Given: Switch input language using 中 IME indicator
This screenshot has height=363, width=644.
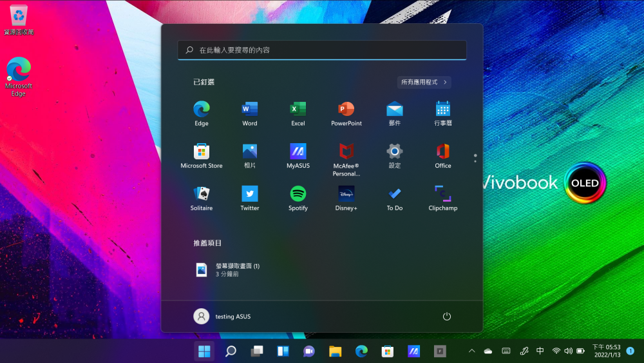Looking at the screenshot, I should click(x=540, y=351).
